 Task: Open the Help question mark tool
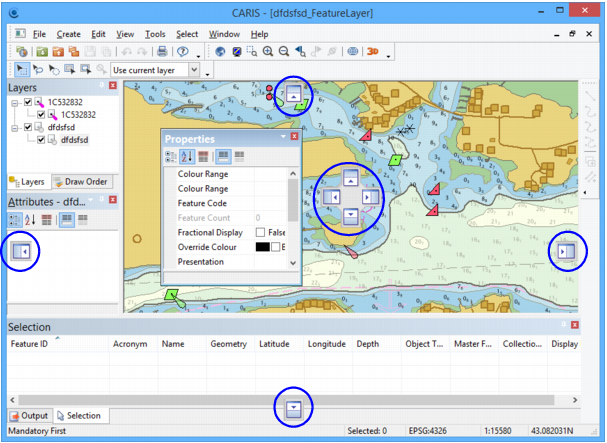182,52
